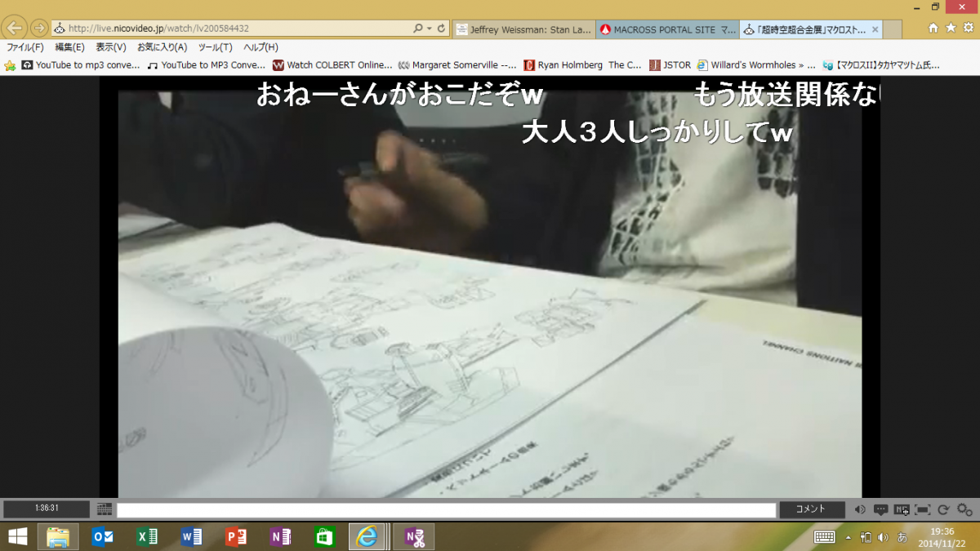
Task: Open Favorites star icon in IE toolbar
Action: [x=951, y=28]
